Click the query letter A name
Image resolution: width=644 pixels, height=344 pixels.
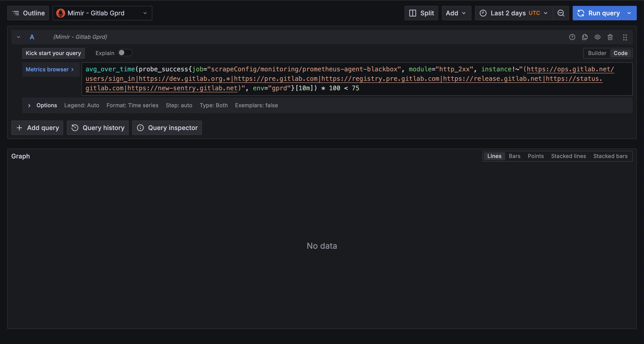[32, 37]
